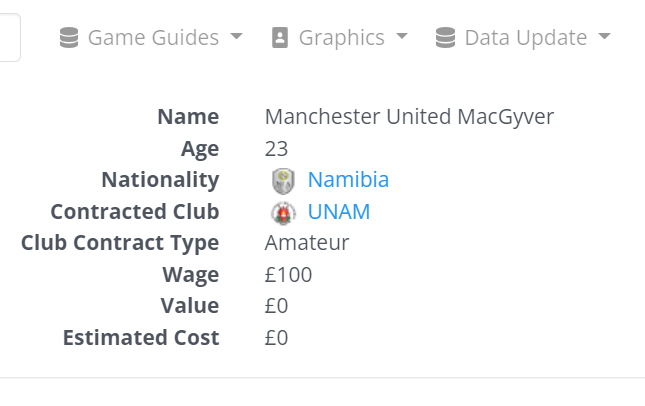Follow the Namibia nationality link
This screenshot has width=645, height=406.
pos(348,180)
